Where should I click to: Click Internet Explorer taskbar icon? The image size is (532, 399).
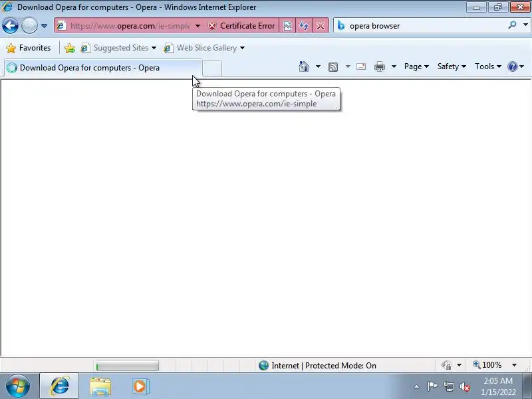pos(59,386)
